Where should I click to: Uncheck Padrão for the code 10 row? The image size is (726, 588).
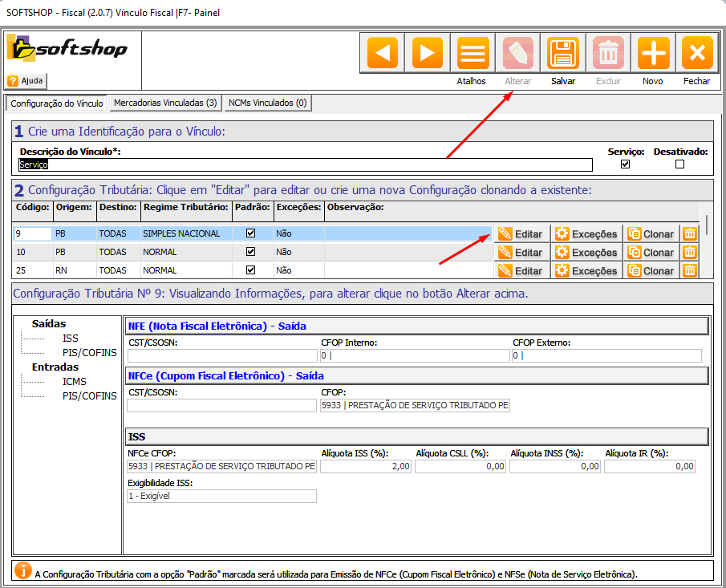pyautogui.click(x=251, y=252)
